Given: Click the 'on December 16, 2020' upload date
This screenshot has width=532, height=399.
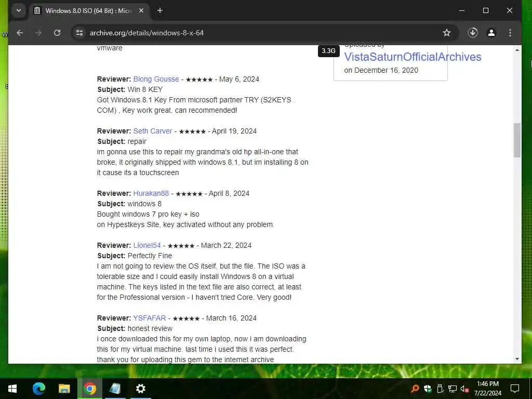Looking at the screenshot, I should pyautogui.click(x=381, y=70).
